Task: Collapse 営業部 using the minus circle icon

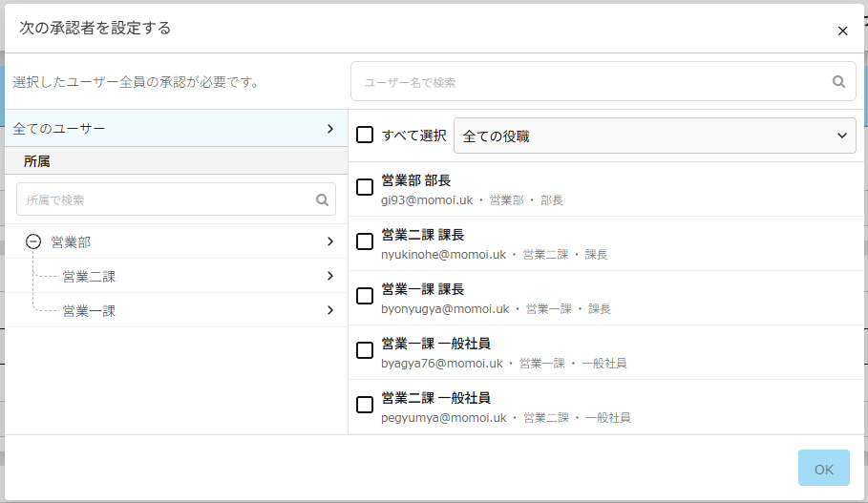Action: (33, 242)
